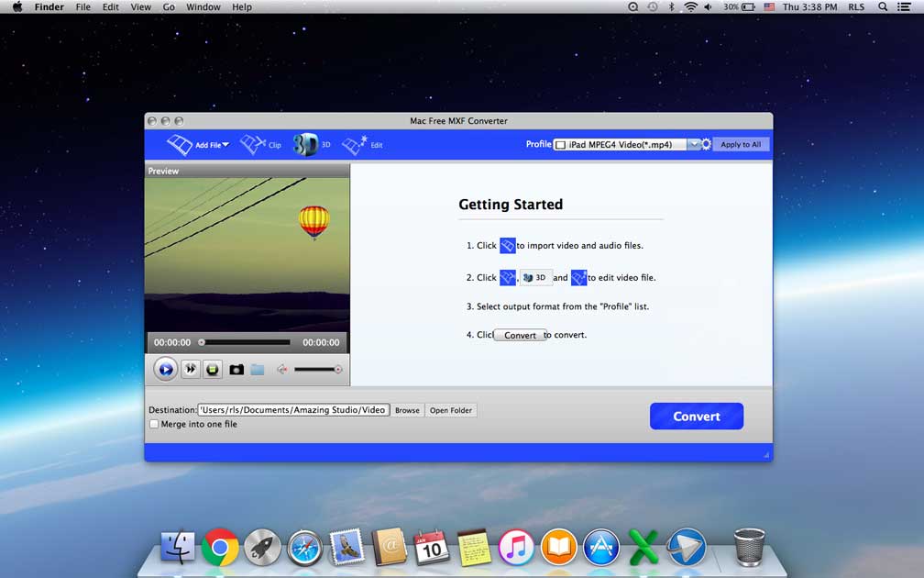Open the 3D tool in the toolbar

pyautogui.click(x=312, y=145)
